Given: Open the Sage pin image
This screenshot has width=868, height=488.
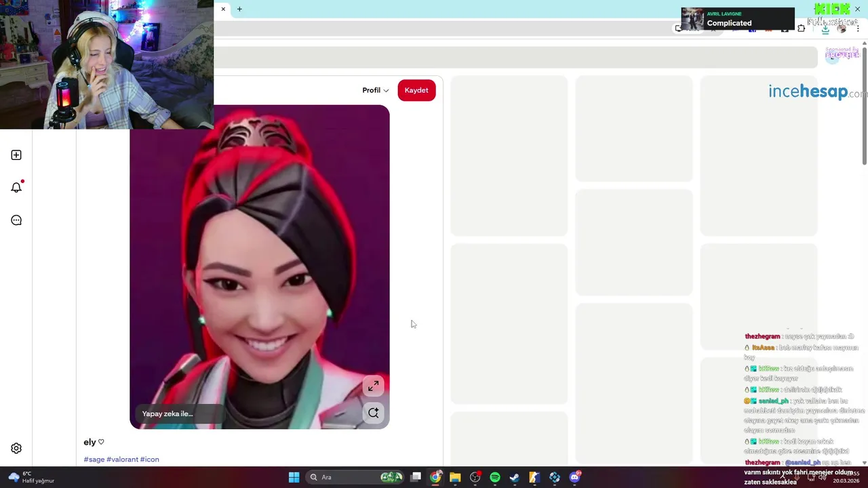Looking at the screenshot, I should pos(260,267).
